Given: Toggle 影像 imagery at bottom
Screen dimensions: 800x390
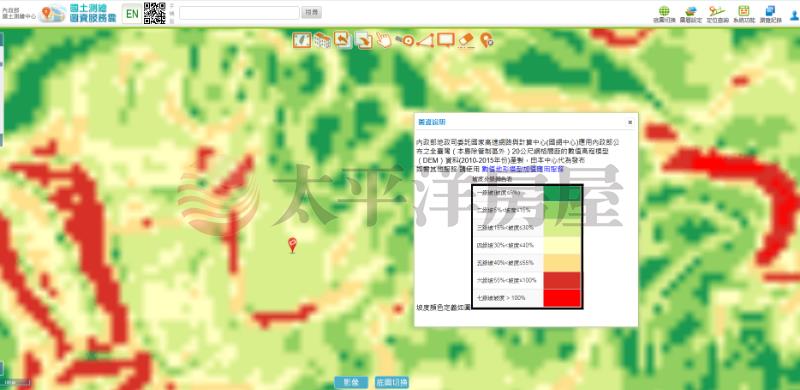Looking at the screenshot, I should (x=352, y=382).
